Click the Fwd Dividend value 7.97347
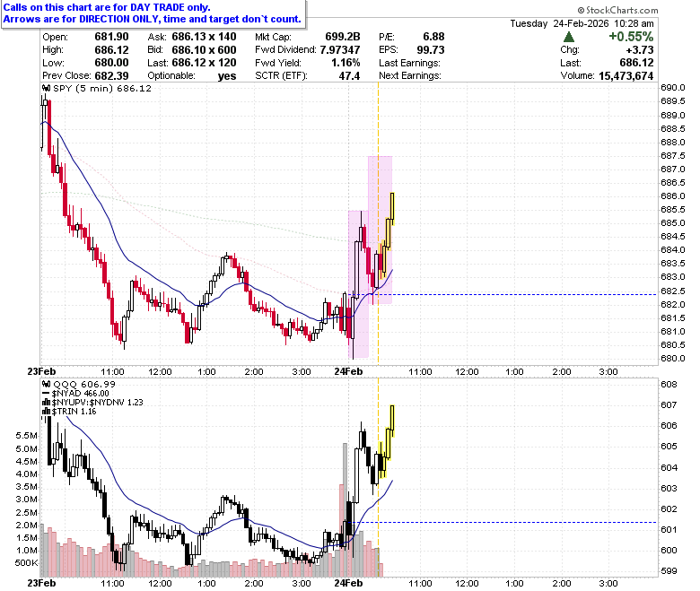The image size is (700, 591). click(x=340, y=49)
